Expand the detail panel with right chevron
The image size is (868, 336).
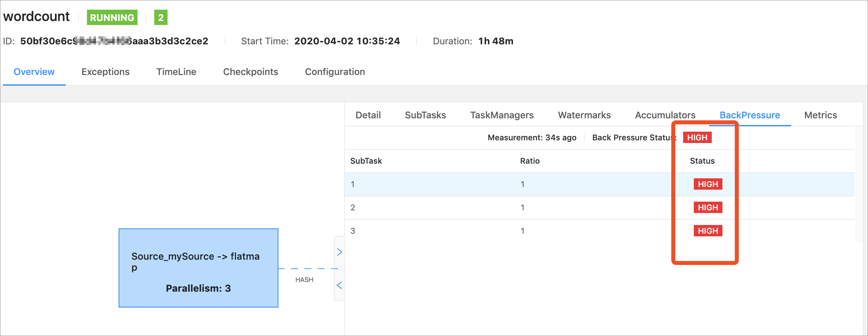point(339,252)
